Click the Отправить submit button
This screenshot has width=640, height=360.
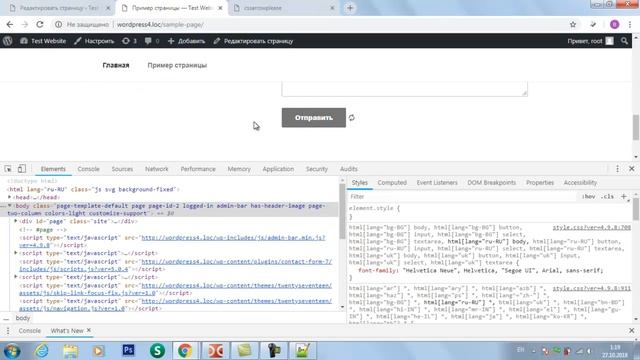point(313,118)
